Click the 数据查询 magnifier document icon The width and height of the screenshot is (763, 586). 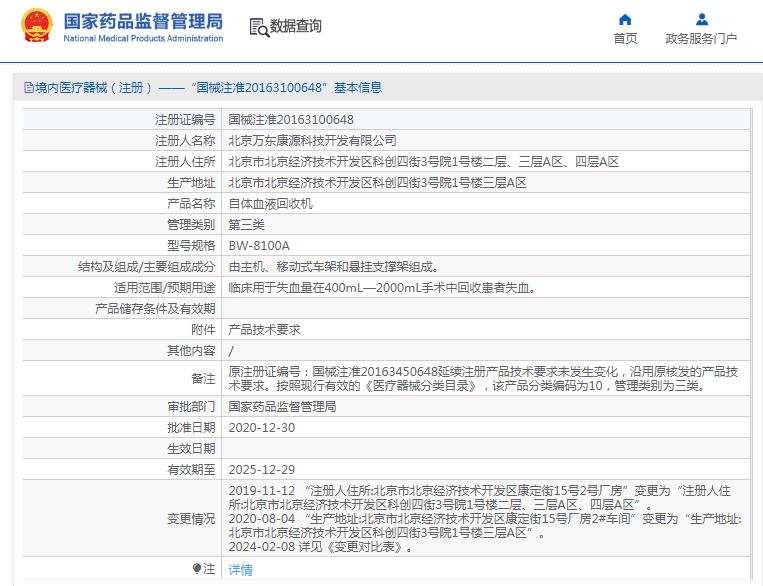(258, 27)
